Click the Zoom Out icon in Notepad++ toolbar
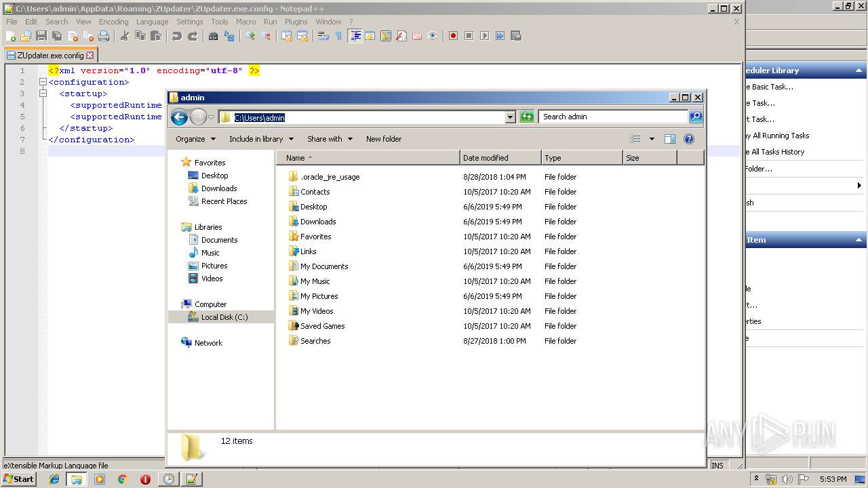The height and width of the screenshot is (488, 868). pos(266,36)
